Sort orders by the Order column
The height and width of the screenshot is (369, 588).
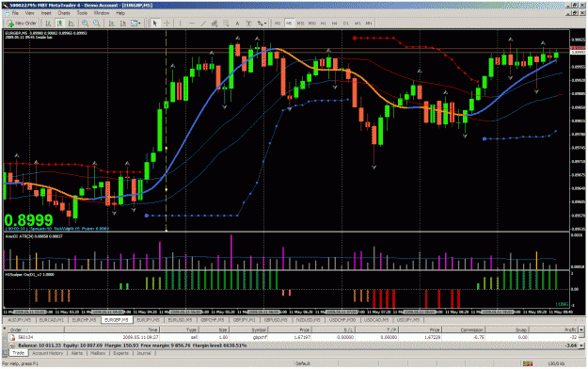pyautogui.click(x=37, y=329)
